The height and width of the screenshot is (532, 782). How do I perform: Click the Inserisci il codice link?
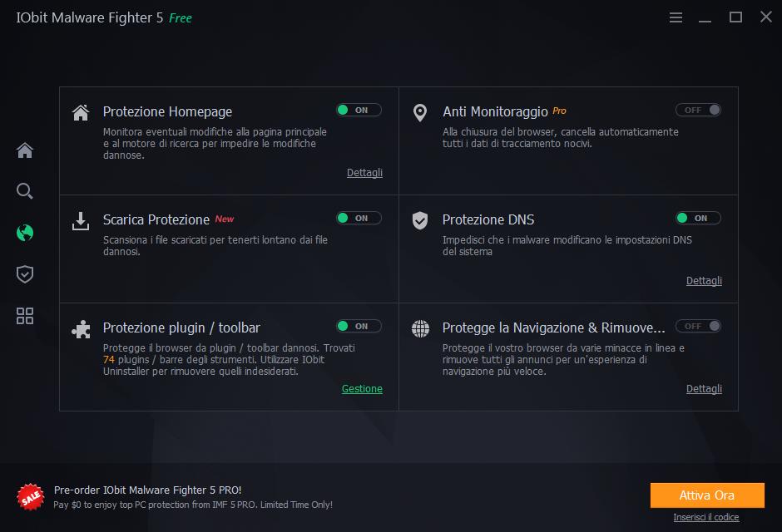tap(705, 517)
